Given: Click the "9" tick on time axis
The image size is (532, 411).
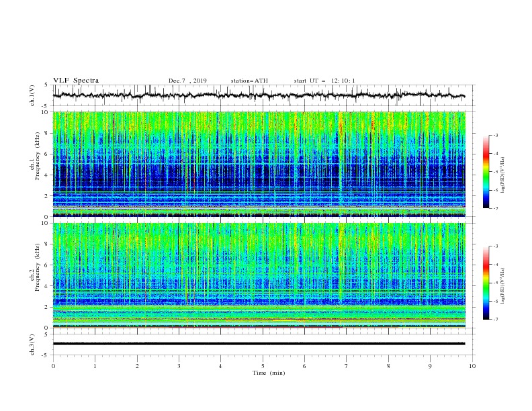Looking at the screenshot, I should pos(430,366).
